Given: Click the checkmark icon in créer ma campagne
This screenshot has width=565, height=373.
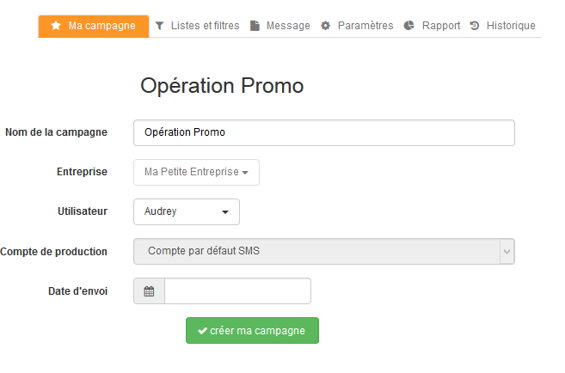Looking at the screenshot, I should click(x=203, y=331).
